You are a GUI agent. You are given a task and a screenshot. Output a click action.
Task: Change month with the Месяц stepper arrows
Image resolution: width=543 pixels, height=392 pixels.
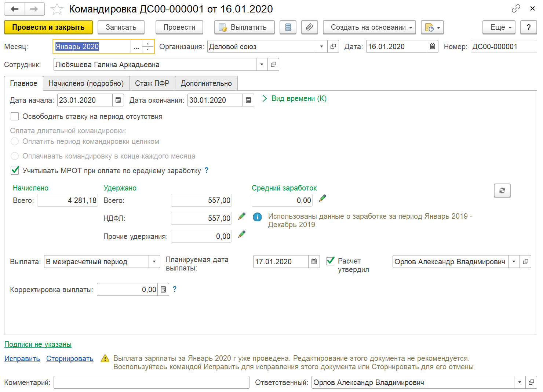(148, 47)
